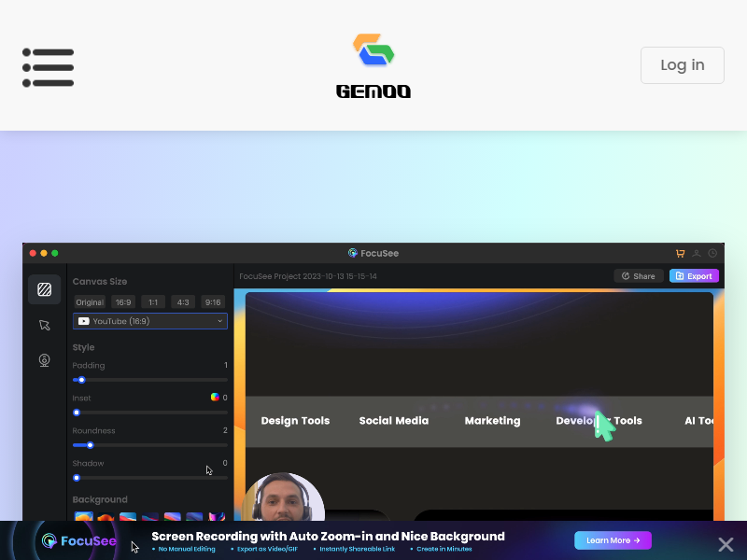This screenshot has height=560, width=747.
Task: Click the Learn More banner button
Action: (613, 540)
